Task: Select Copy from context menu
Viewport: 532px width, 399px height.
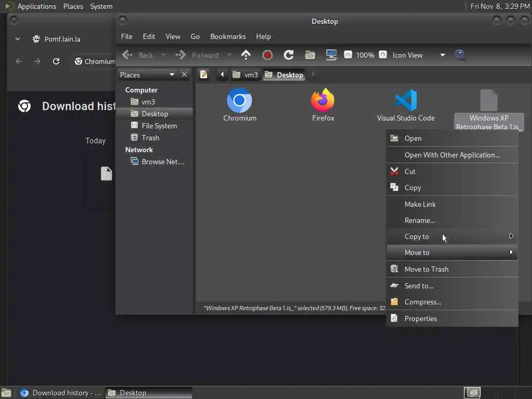Action: click(452, 188)
